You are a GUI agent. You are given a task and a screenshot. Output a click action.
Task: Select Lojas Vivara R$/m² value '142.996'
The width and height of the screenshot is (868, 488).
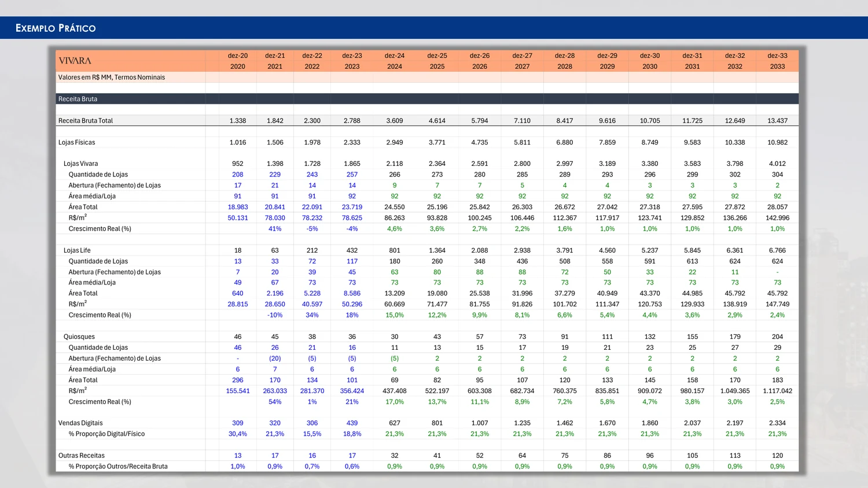[x=778, y=218]
